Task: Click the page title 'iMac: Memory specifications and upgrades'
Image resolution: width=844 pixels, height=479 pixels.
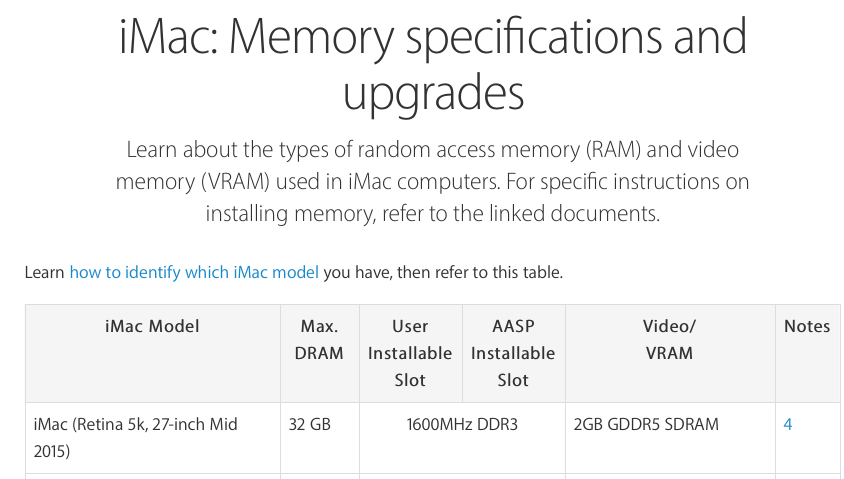Action: (433, 64)
